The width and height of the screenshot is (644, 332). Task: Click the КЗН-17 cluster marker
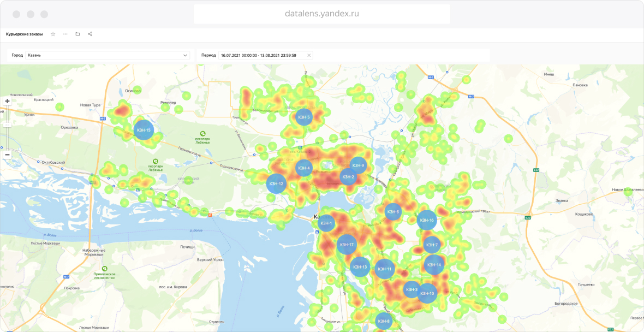pos(347,245)
